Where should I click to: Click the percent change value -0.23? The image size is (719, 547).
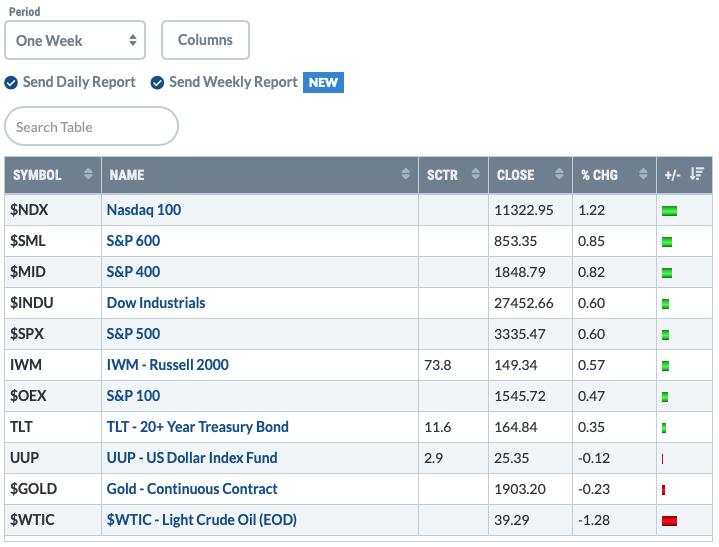594,489
